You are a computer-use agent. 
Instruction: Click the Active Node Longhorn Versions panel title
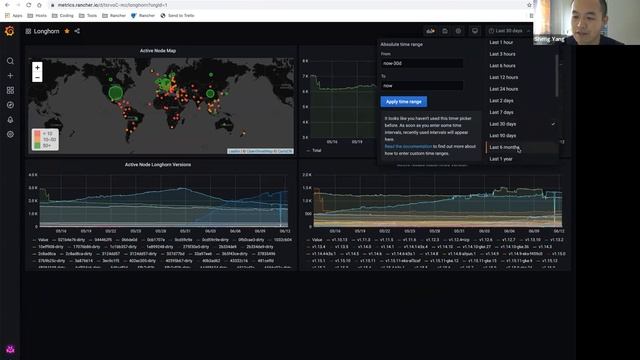pos(158,164)
